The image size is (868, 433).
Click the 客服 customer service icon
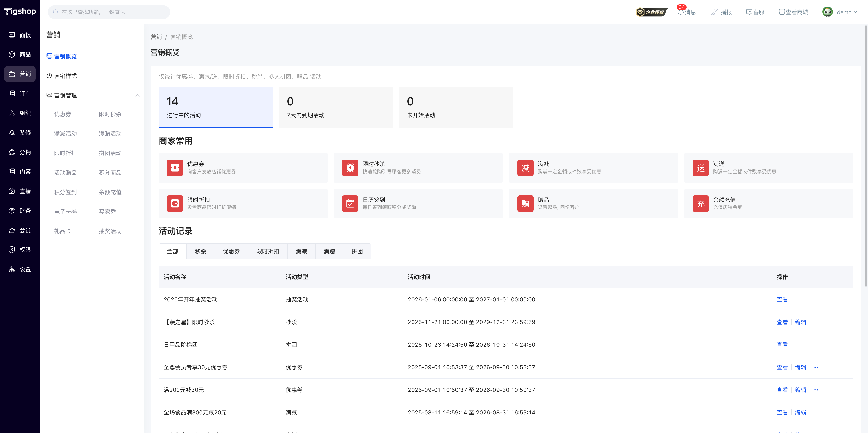click(749, 12)
